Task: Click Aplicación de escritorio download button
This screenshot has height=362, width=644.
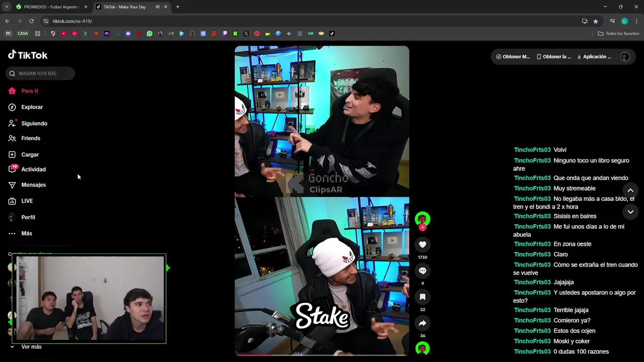Action: tap(594, 57)
